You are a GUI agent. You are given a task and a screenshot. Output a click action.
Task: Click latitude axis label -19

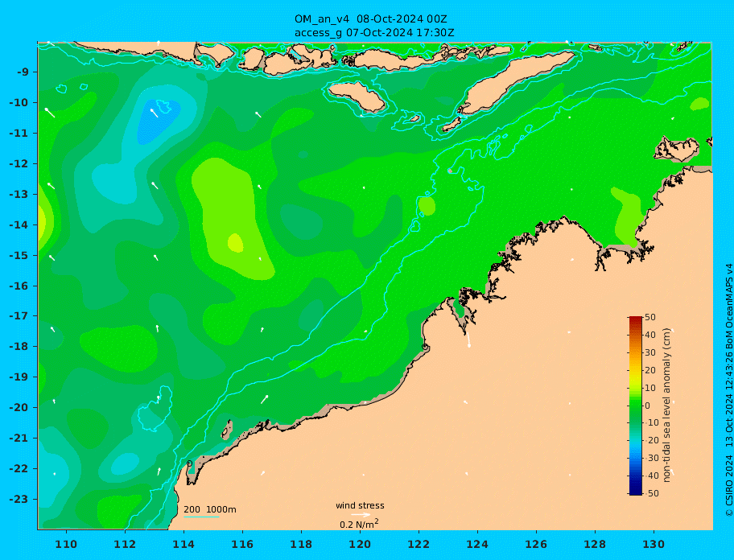coord(19,377)
